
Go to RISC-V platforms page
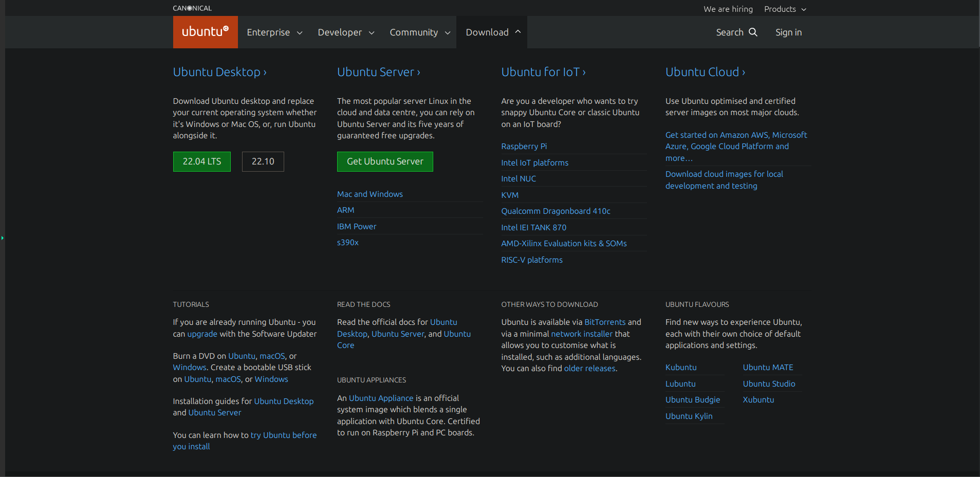(x=532, y=260)
